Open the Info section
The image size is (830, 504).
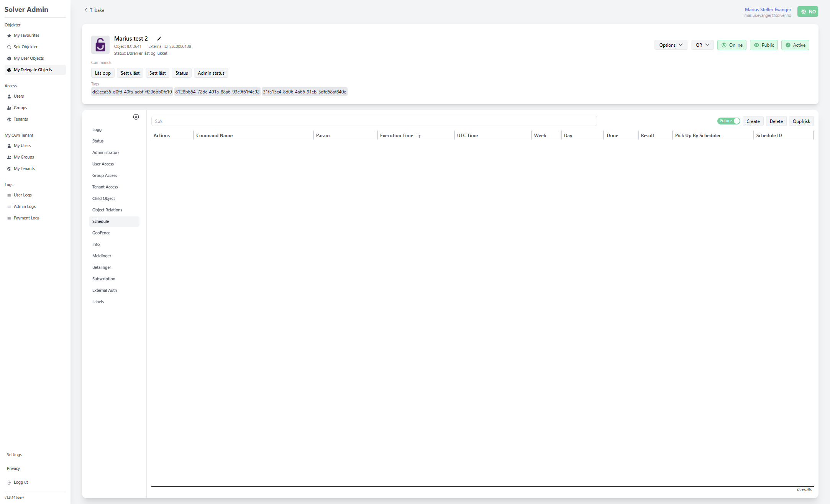114,244
